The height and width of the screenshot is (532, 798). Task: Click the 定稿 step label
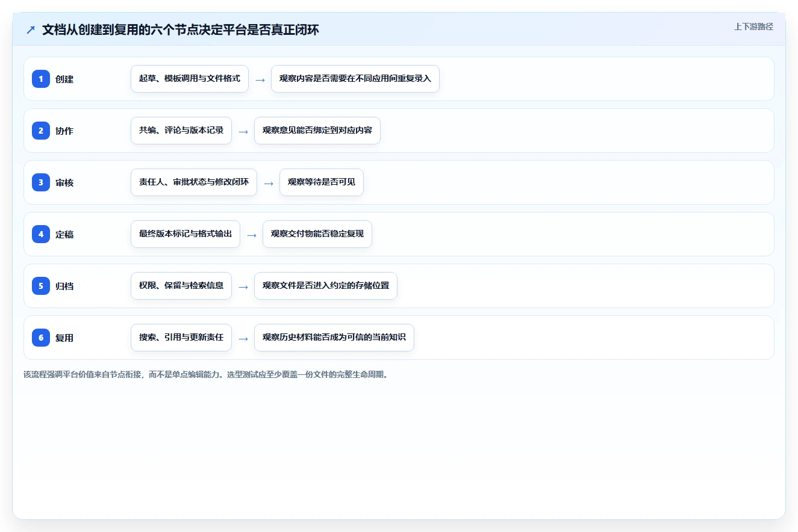point(64,234)
